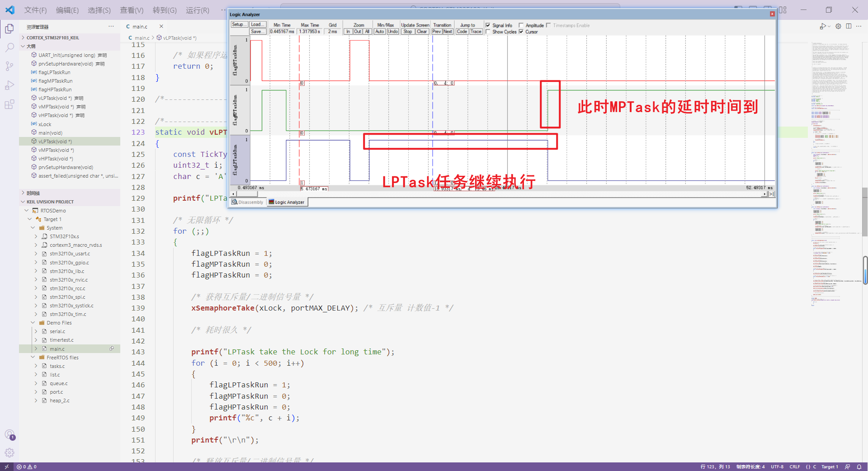Open tasks.c in FreeRTOS files

tap(57, 366)
